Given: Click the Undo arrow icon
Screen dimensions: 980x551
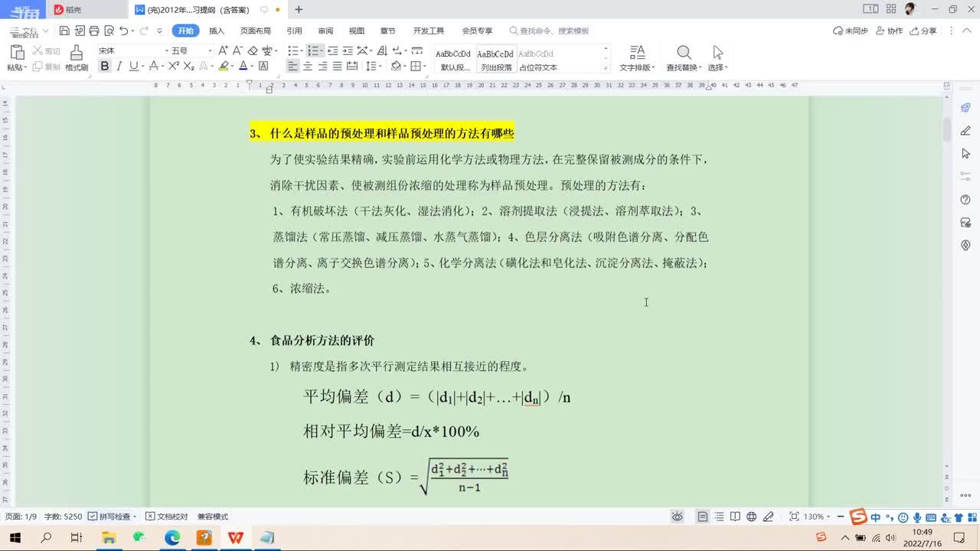Looking at the screenshot, I should pyautogui.click(x=124, y=31).
